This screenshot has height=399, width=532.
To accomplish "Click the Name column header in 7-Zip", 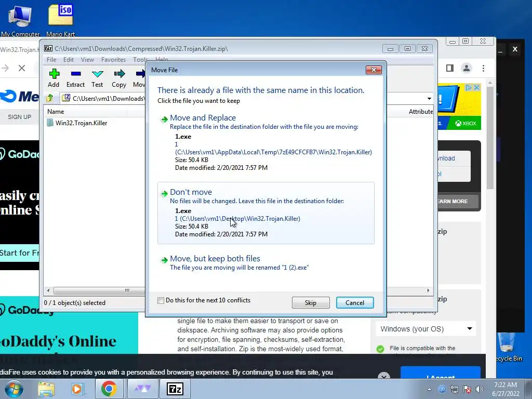I will tap(85, 112).
